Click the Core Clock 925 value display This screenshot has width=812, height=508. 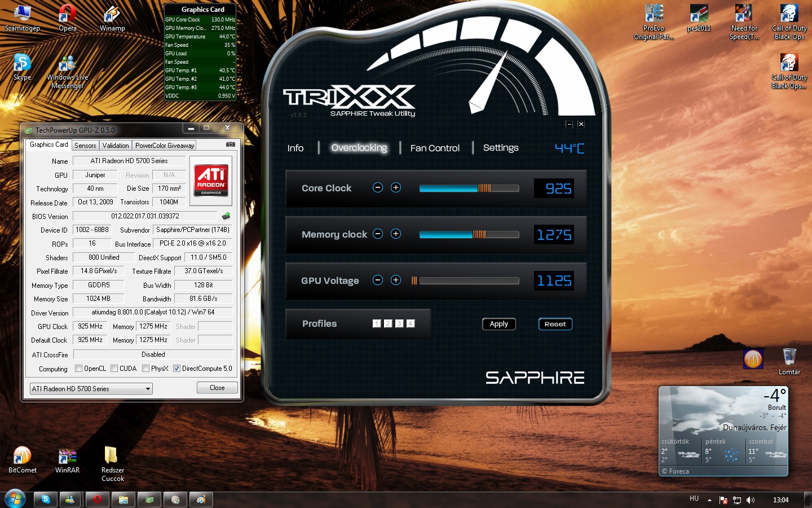point(554,188)
